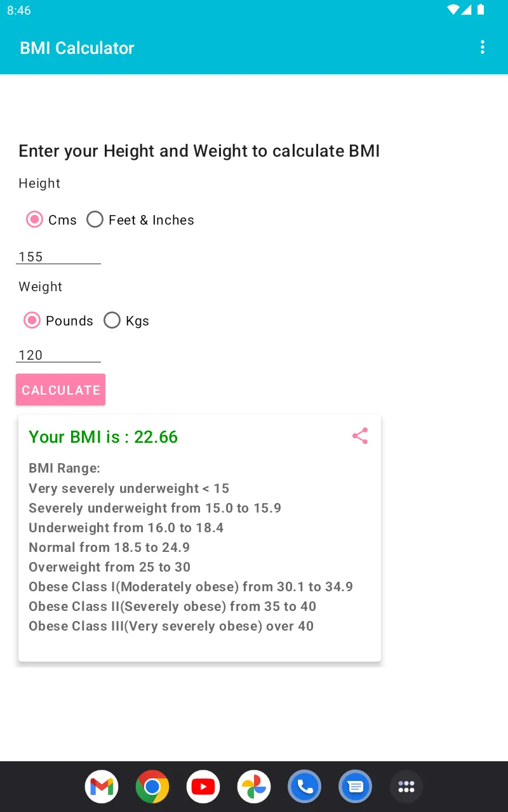The height and width of the screenshot is (812, 508).
Task: Open the Phone app
Action: coord(305,787)
